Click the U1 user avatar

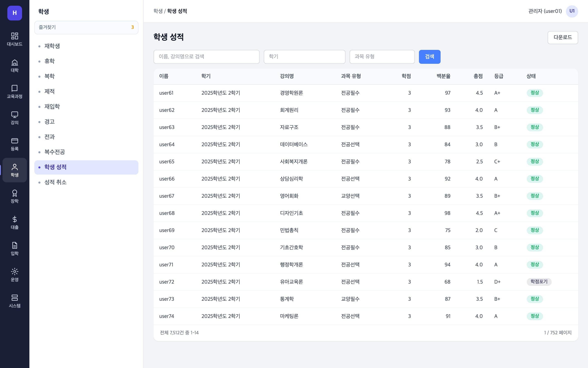pos(572,11)
